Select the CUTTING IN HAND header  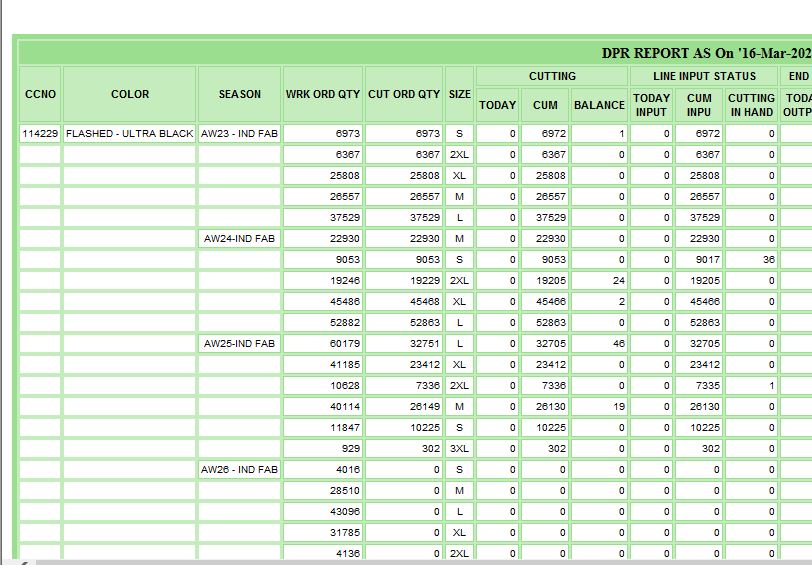751,105
